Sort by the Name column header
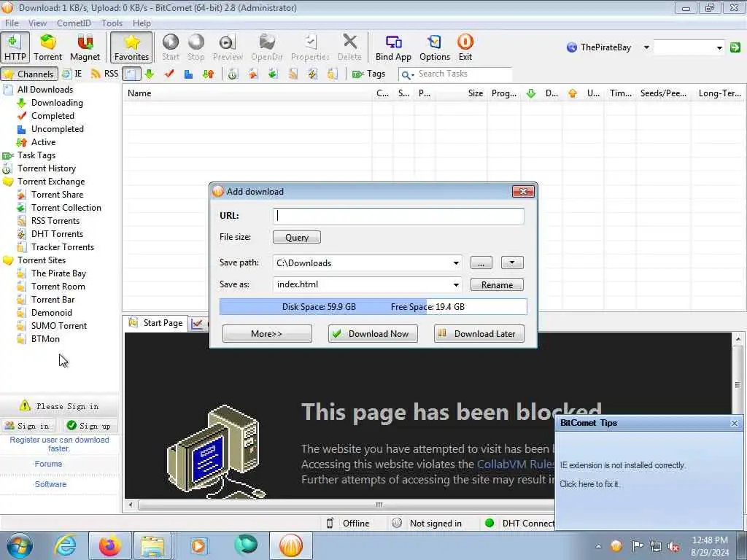747x560 pixels. point(247,93)
